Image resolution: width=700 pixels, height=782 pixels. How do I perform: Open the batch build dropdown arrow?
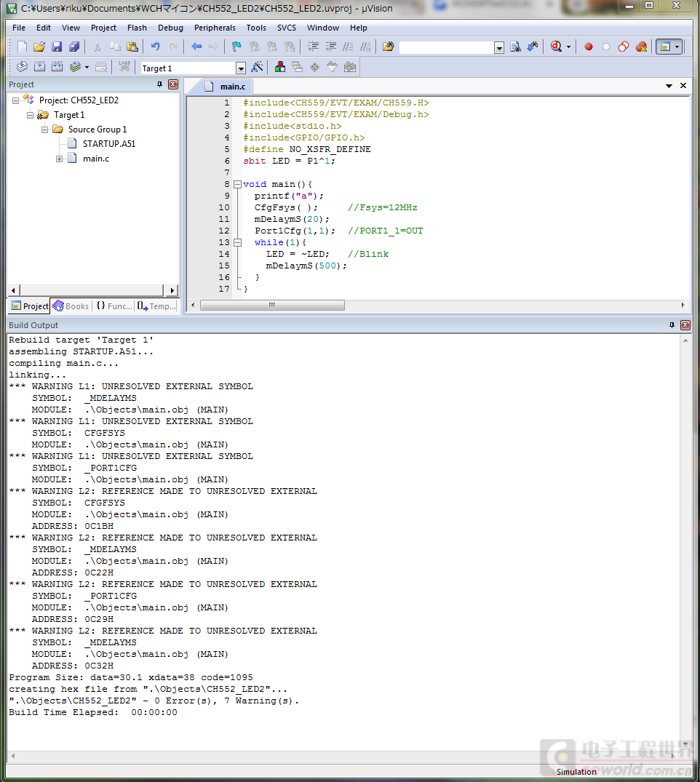point(87,67)
